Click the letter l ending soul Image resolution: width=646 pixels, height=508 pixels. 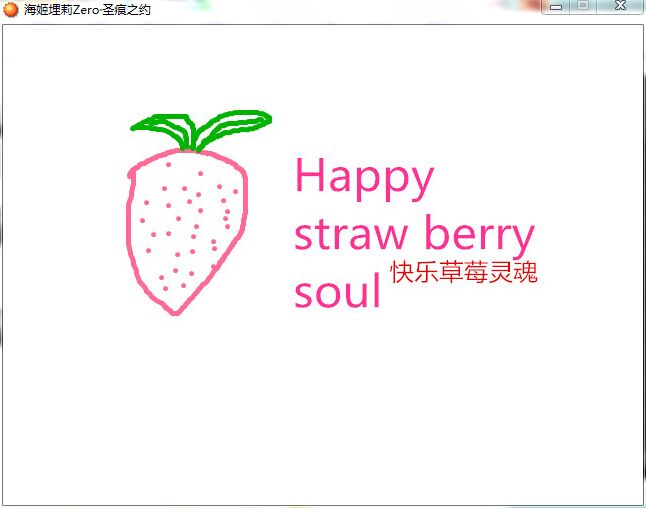[x=376, y=289]
